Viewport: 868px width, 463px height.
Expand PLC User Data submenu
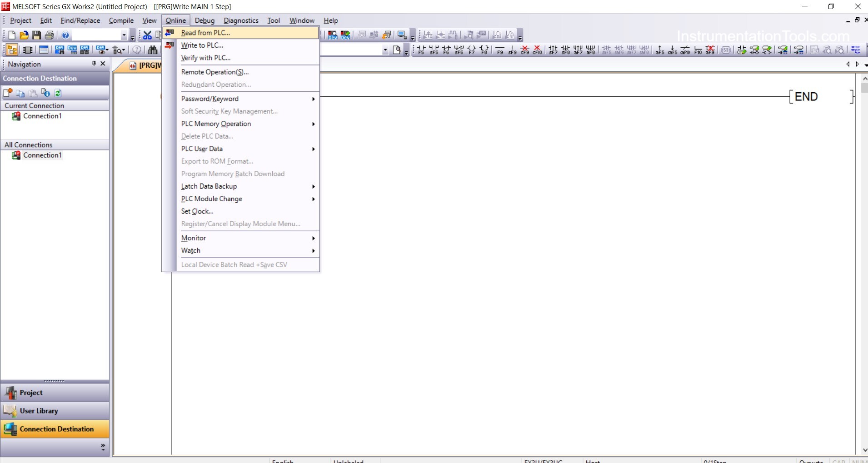[313, 149]
